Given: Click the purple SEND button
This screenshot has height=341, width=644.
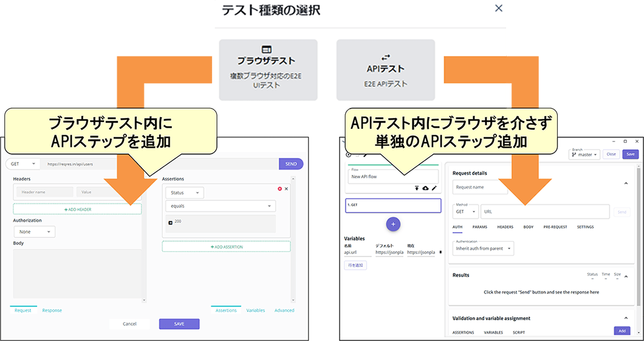Looking at the screenshot, I should 291,164.
